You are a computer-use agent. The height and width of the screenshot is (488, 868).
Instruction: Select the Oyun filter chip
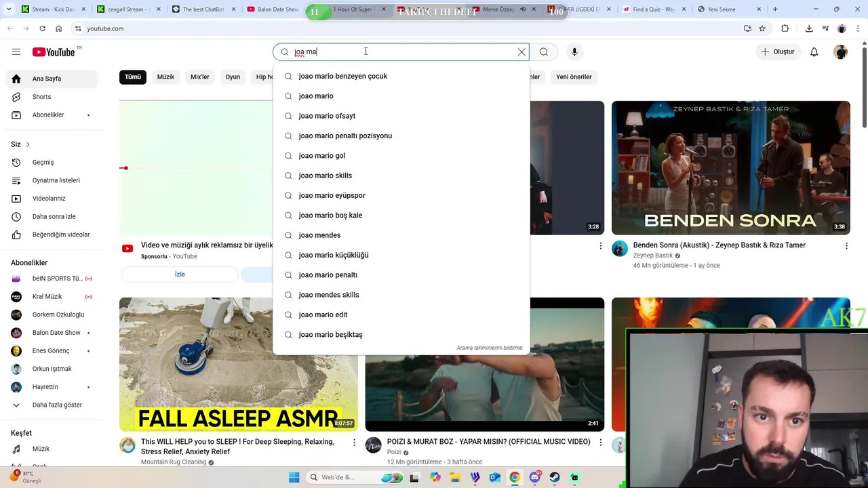tap(233, 77)
